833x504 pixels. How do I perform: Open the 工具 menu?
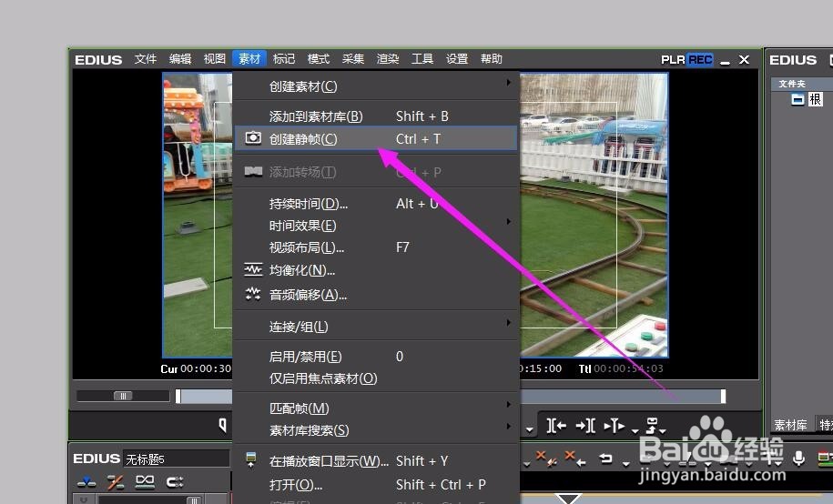[x=422, y=59]
